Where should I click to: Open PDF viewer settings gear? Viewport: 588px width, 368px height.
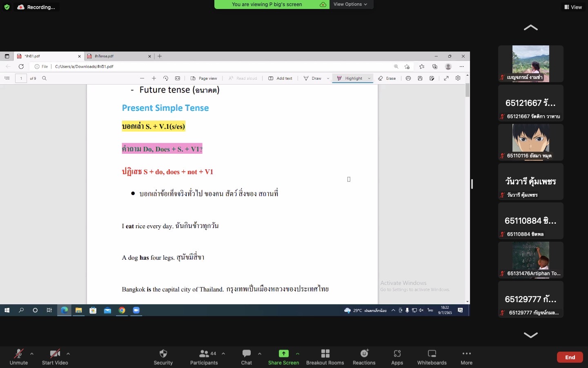pos(458,78)
